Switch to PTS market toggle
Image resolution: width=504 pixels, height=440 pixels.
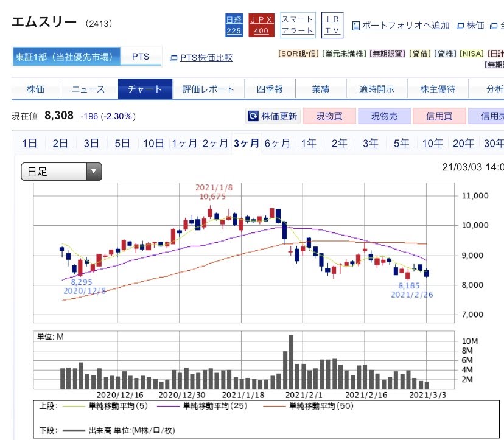click(x=141, y=57)
